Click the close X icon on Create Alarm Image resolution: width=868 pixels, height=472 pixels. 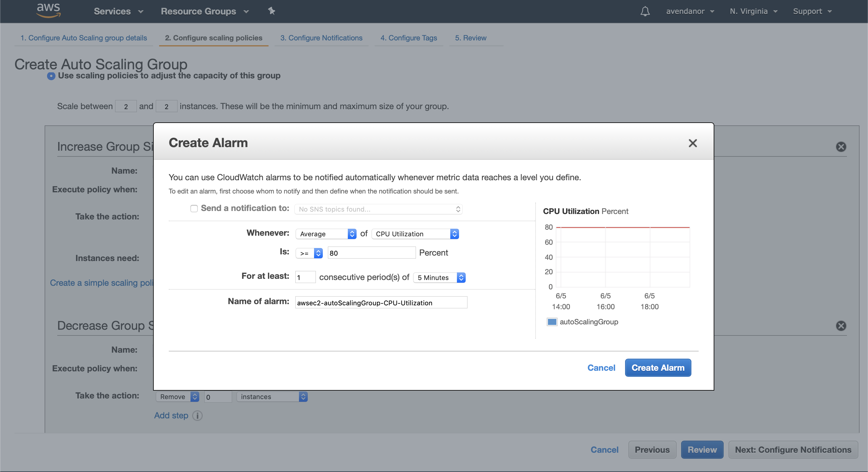click(693, 143)
